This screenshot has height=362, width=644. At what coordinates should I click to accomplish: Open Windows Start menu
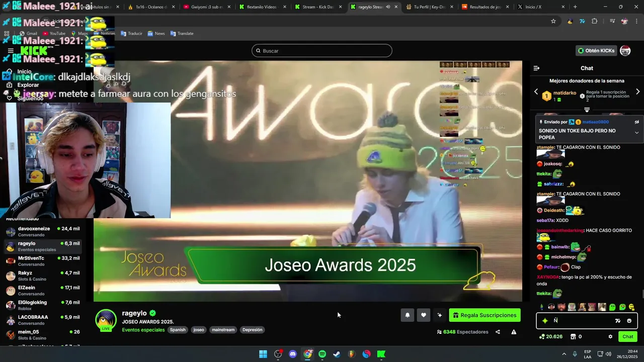263,354
